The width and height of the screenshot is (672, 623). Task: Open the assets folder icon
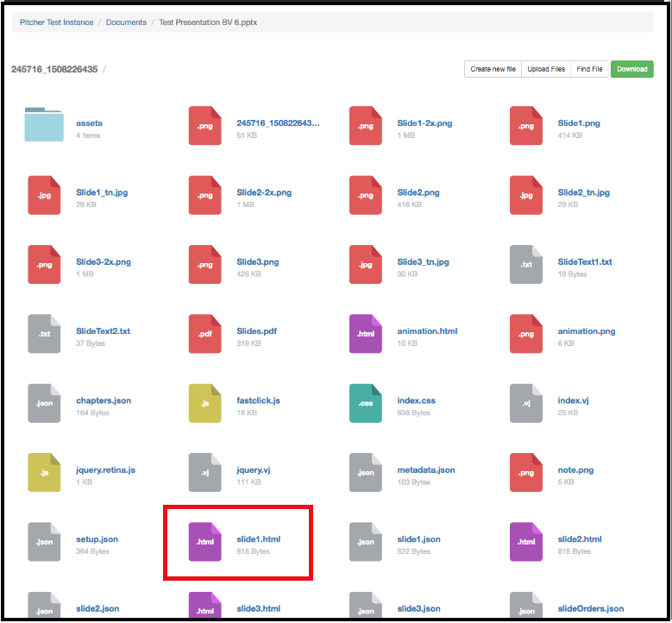[44, 124]
